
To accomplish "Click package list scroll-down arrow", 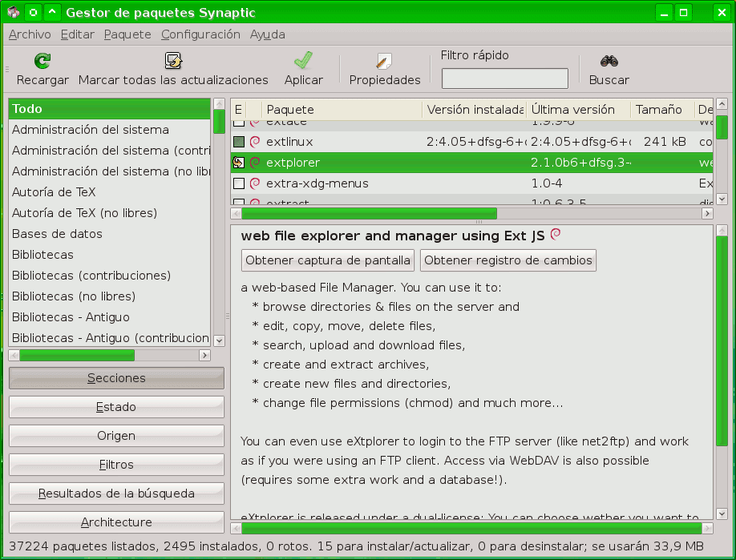I will click(x=722, y=199).
